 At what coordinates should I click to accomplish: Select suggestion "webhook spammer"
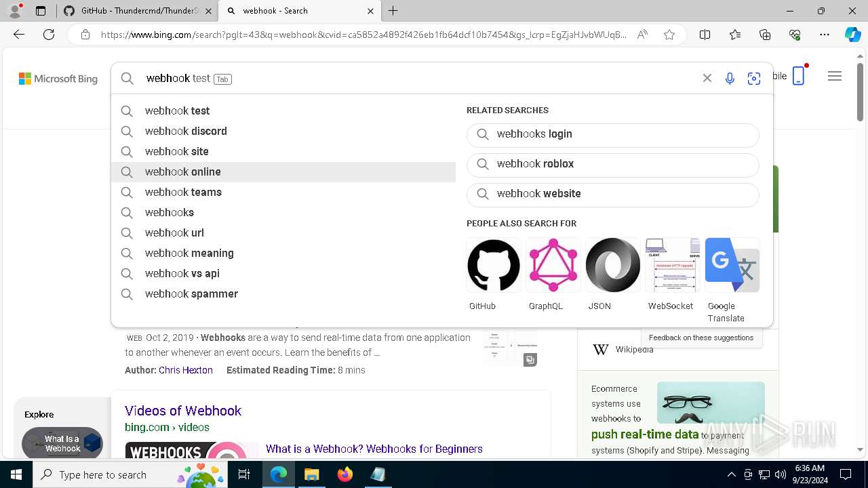tap(283, 294)
